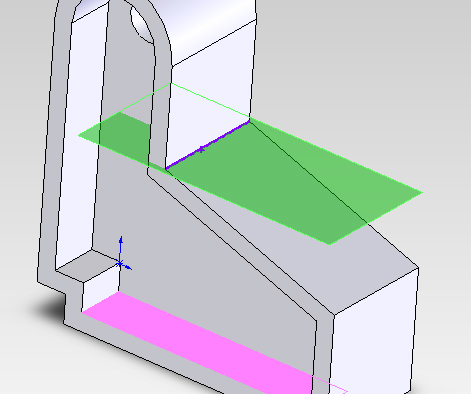Click the upward blue origin axis arrow
This screenshot has width=471, height=394.
pyautogui.click(x=121, y=247)
